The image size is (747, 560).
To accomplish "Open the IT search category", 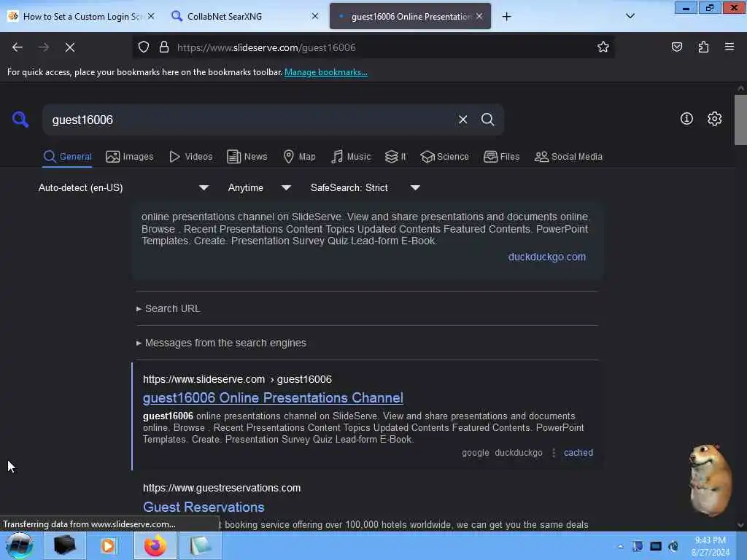I will click(x=395, y=157).
